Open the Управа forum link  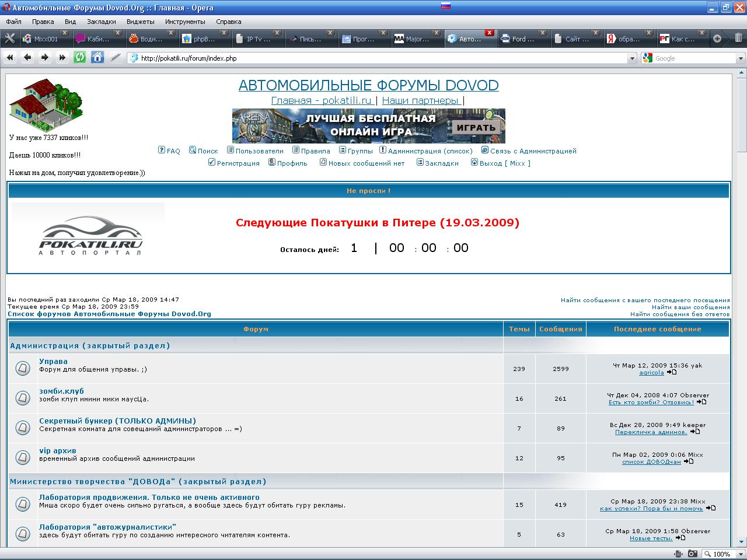[x=53, y=361]
